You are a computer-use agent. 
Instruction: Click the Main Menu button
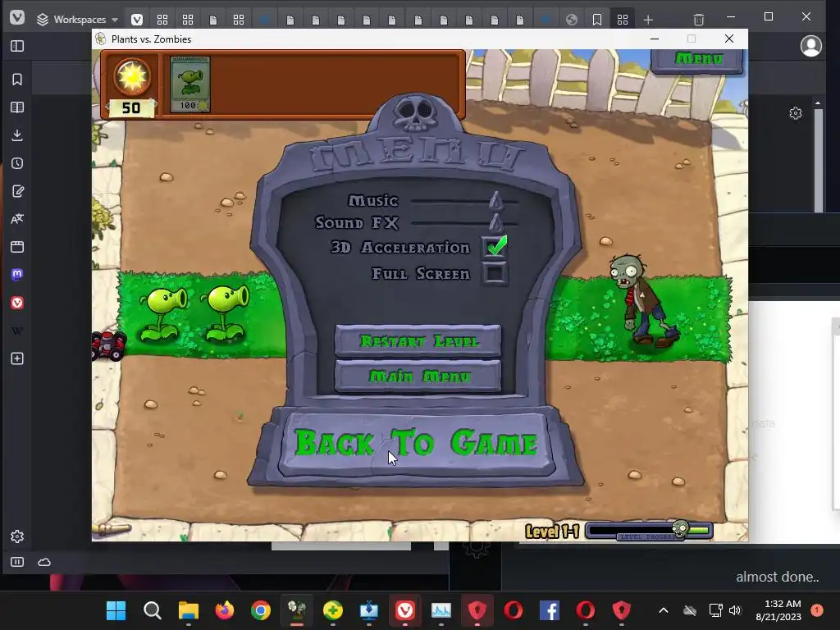point(418,376)
